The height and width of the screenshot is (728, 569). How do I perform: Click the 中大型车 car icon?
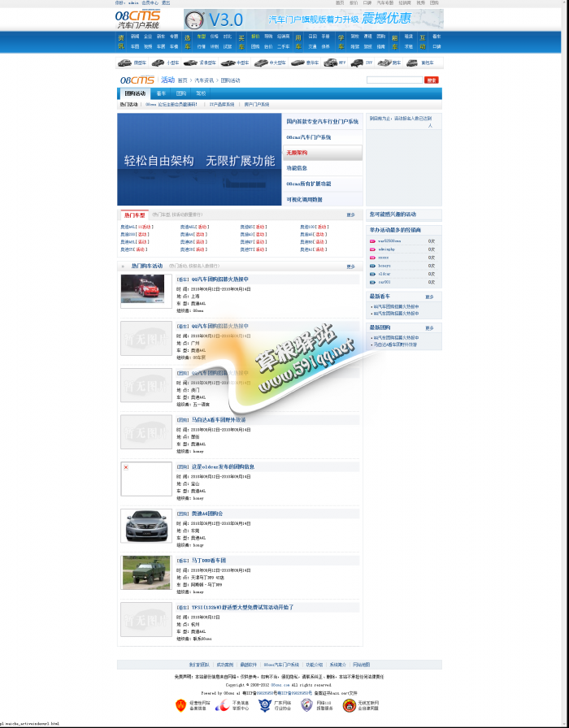pyautogui.click(x=261, y=63)
